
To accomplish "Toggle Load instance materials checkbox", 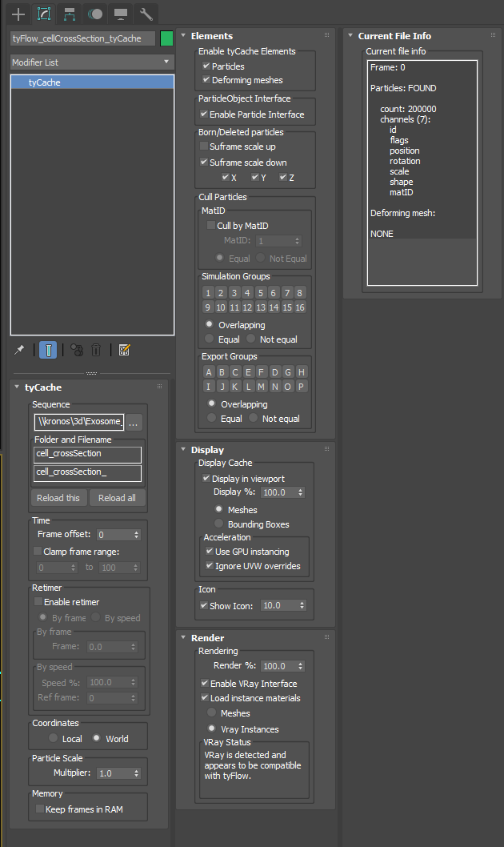I will 205,698.
